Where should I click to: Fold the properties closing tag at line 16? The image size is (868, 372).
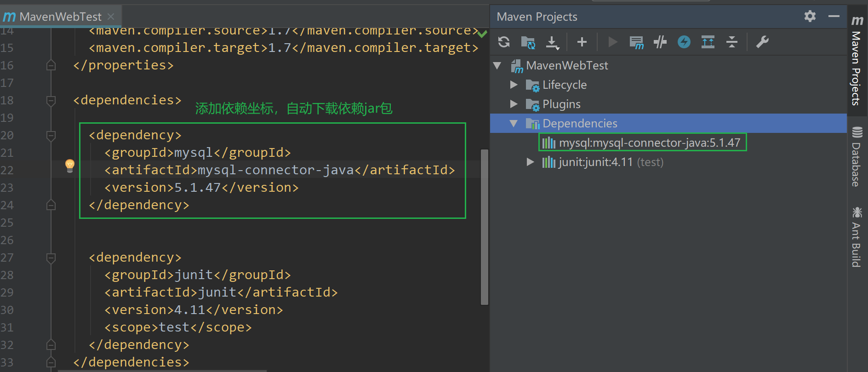(x=51, y=65)
